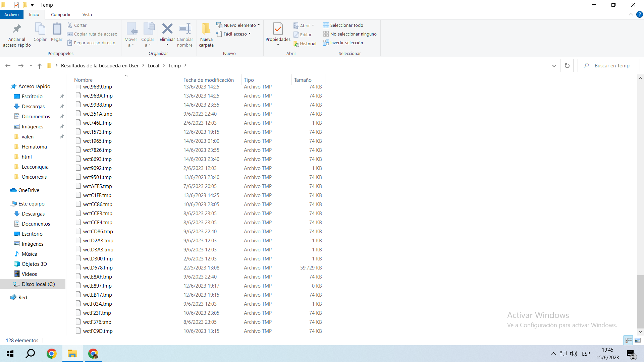Open Objetos 3D under Este equipo
This screenshot has width=644, height=362.
[x=34, y=264]
